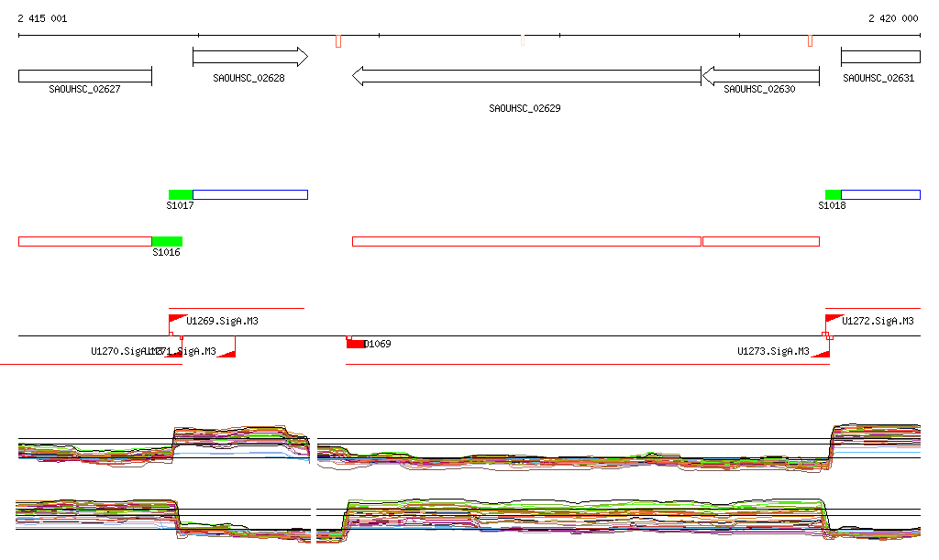Image resolution: width=939 pixels, height=560 pixels.
Task: Click the U1272.SigA.M3 promoter flag
Action: [834, 320]
